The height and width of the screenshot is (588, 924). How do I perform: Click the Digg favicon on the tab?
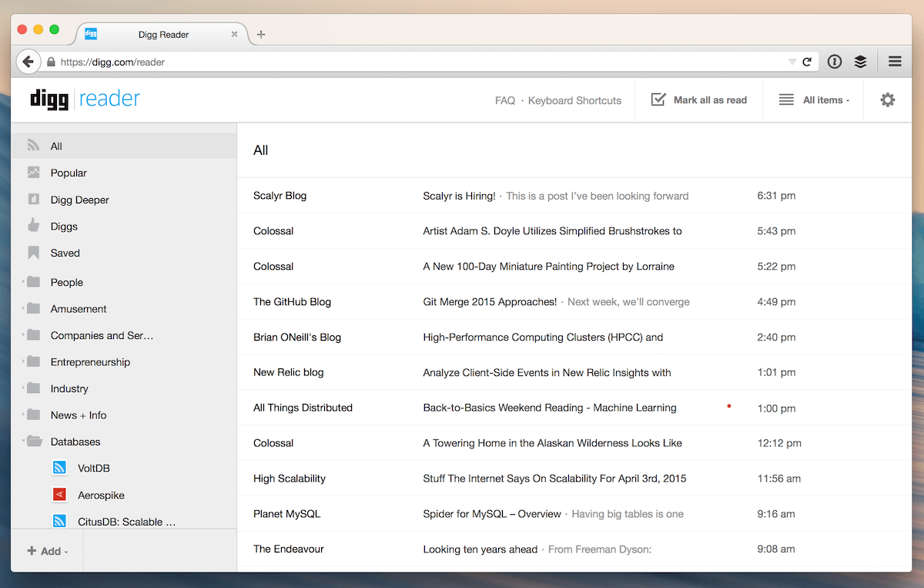(91, 34)
